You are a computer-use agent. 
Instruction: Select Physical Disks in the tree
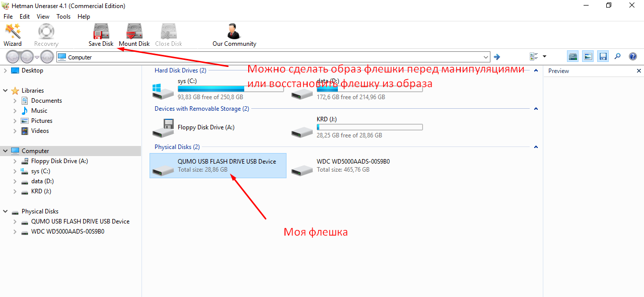(x=40, y=211)
